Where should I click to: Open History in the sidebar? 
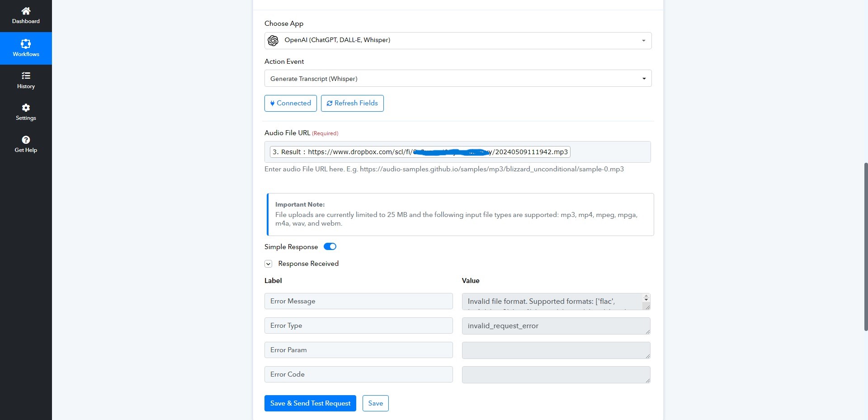[x=26, y=80]
